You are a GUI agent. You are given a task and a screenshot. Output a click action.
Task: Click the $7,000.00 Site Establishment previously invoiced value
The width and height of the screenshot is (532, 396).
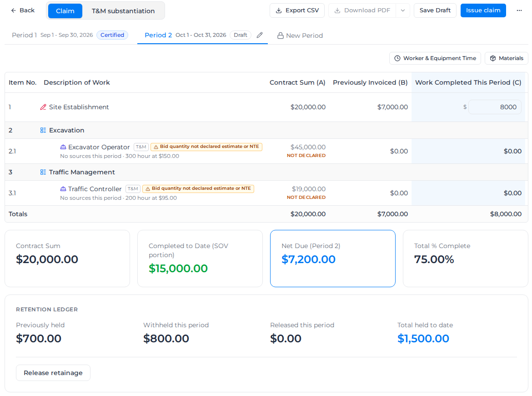pyautogui.click(x=392, y=107)
